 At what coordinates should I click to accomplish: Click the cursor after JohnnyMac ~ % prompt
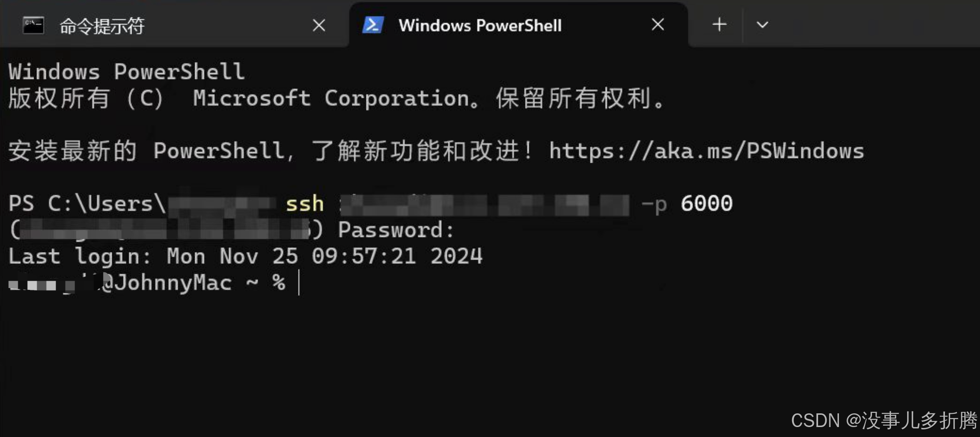(299, 283)
